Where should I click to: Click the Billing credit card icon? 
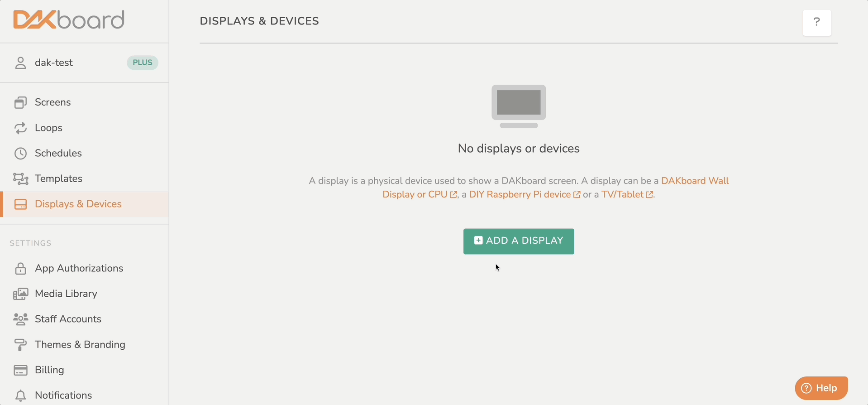click(20, 370)
